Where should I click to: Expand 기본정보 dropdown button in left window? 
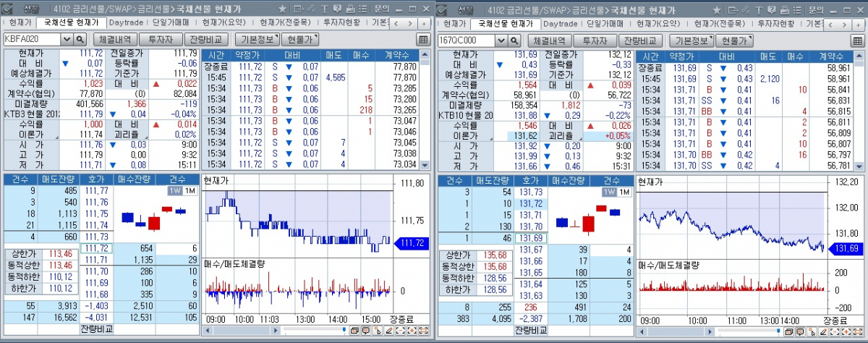click(x=258, y=40)
